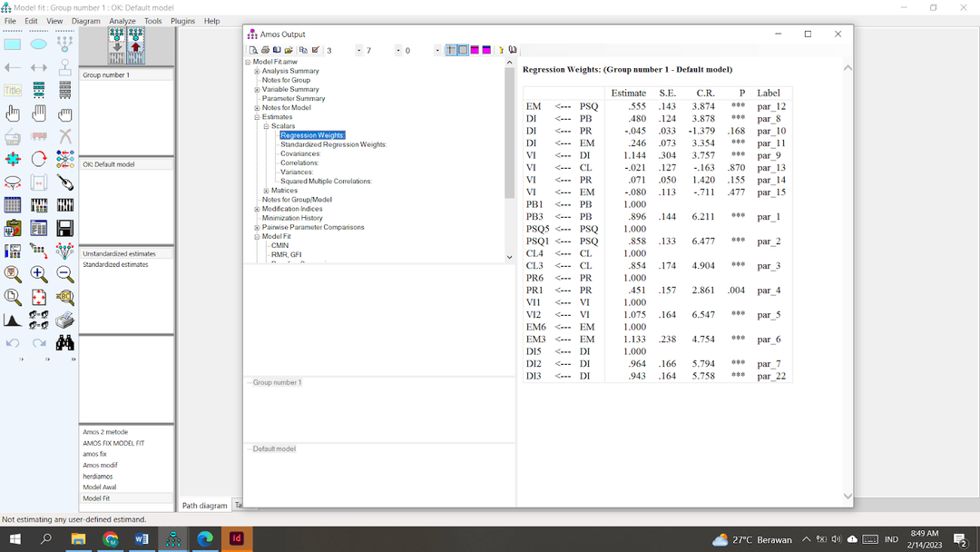
Task: Open the decimal places dropdown showing 3
Action: pyautogui.click(x=358, y=51)
